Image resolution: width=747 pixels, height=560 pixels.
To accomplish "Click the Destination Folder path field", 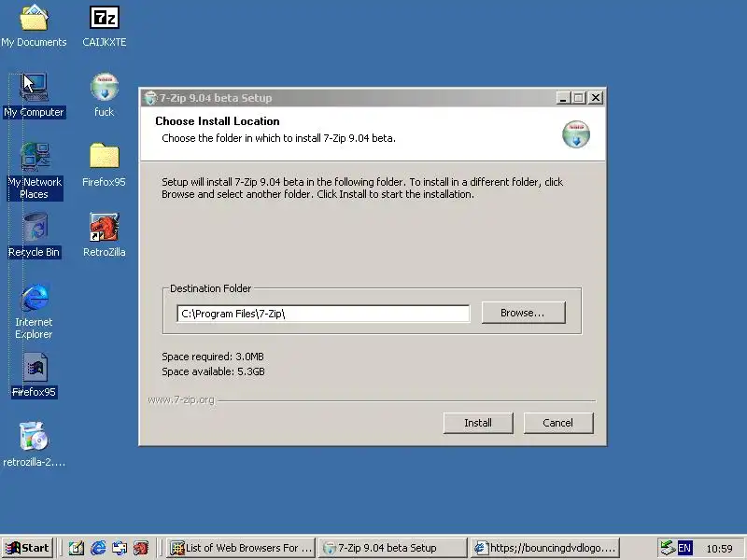I will (323, 314).
